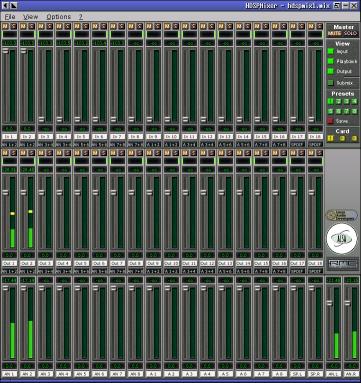The height and width of the screenshot is (383, 361).
Task: Open the output routing selector under In 1
Action: tap(9, 145)
